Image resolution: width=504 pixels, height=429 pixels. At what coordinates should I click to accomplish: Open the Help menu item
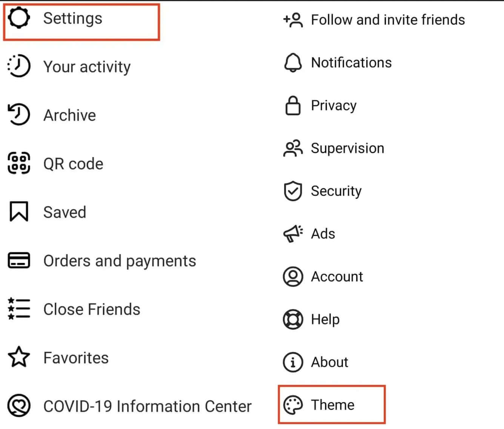[325, 319]
